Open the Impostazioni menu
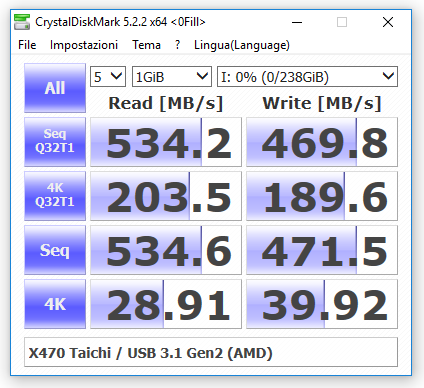The height and width of the screenshot is (388, 424). pyautogui.click(x=84, y=45)
